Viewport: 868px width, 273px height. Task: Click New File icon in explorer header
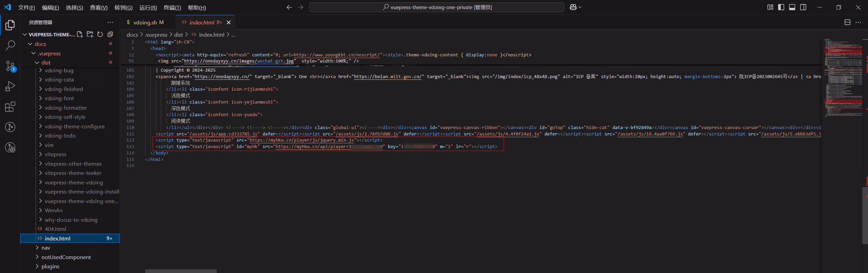point(80,34)
